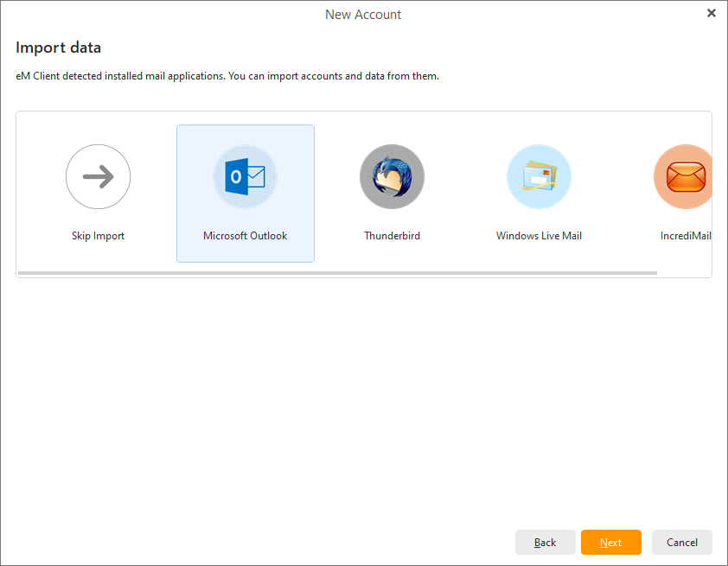Screen dimensions: 728x566
Task: Click the Skip Import label
Action: [x=98, y=236]
